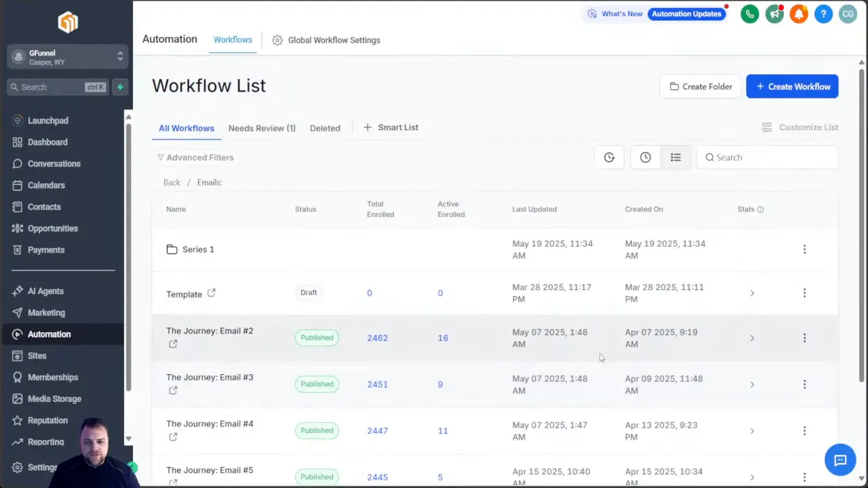Click the green lightning quick actions icon

click(120, 87)
